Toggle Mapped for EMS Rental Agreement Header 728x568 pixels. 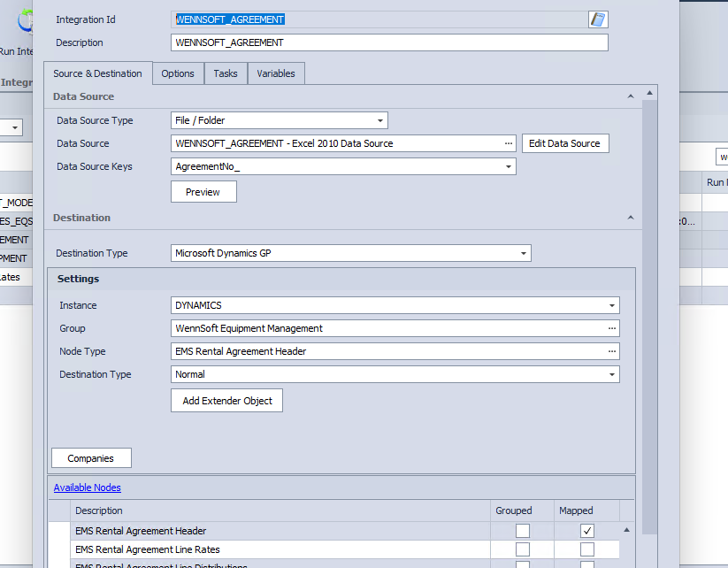point(586,531)
